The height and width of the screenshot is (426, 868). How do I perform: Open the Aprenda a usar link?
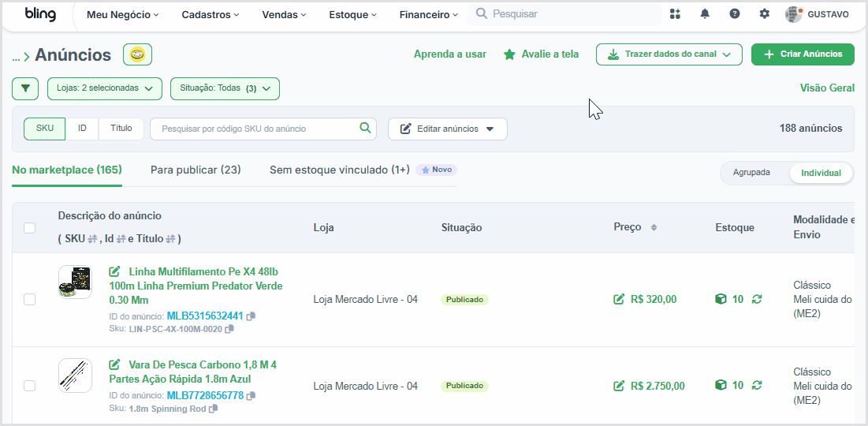pos(450,54)
